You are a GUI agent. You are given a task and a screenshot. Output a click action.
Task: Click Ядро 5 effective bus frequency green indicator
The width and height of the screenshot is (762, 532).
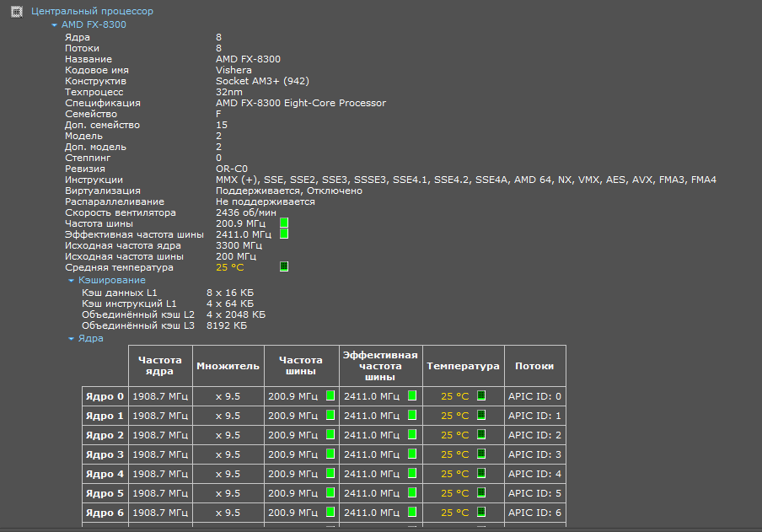(x=412, y=492)
